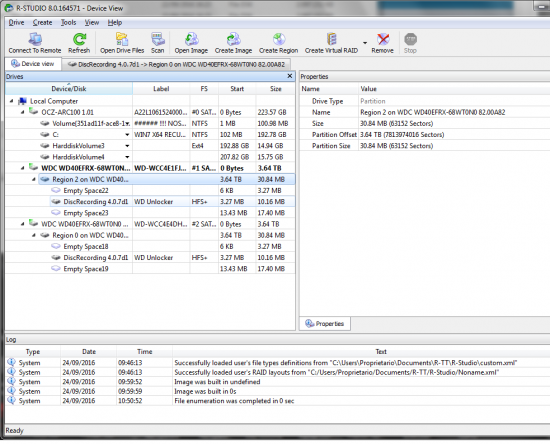Click the R-STUDIO title bar app icon
550x444 pixels.
pos(9,8)
